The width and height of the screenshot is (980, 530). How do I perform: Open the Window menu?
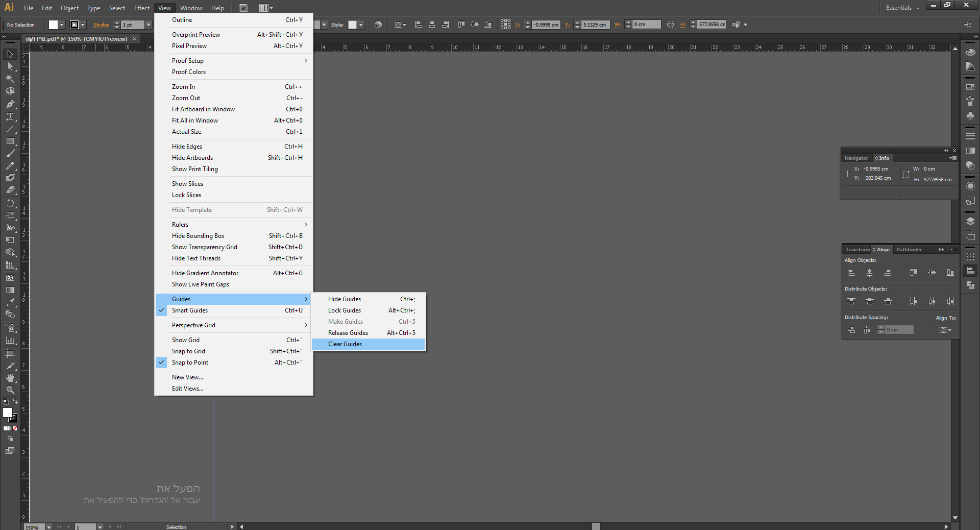tap(191, 8)
